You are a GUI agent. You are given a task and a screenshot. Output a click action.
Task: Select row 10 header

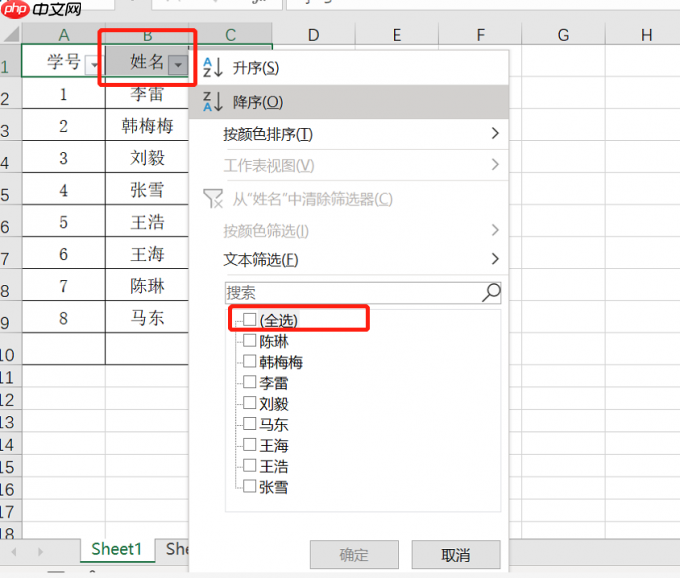(x=10, y=349)
